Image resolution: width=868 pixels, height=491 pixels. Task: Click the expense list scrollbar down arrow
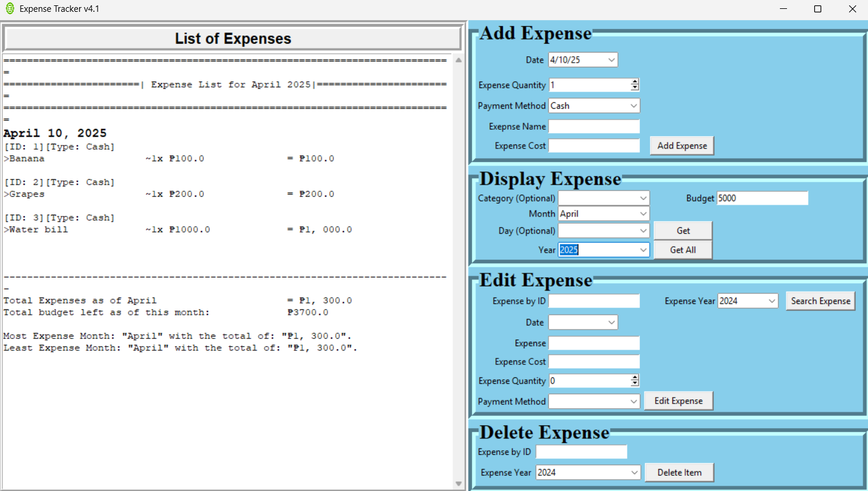click(x=459, y=484)
